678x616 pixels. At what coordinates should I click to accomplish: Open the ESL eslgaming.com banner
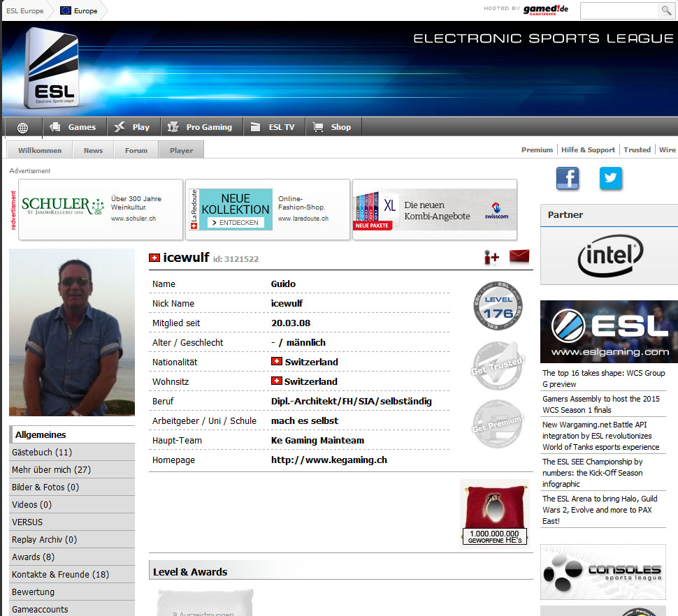[609, 332]
